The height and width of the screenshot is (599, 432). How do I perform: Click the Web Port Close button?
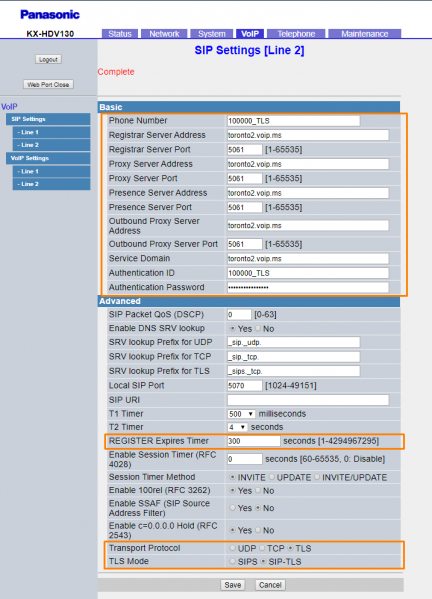coord(48,84)
